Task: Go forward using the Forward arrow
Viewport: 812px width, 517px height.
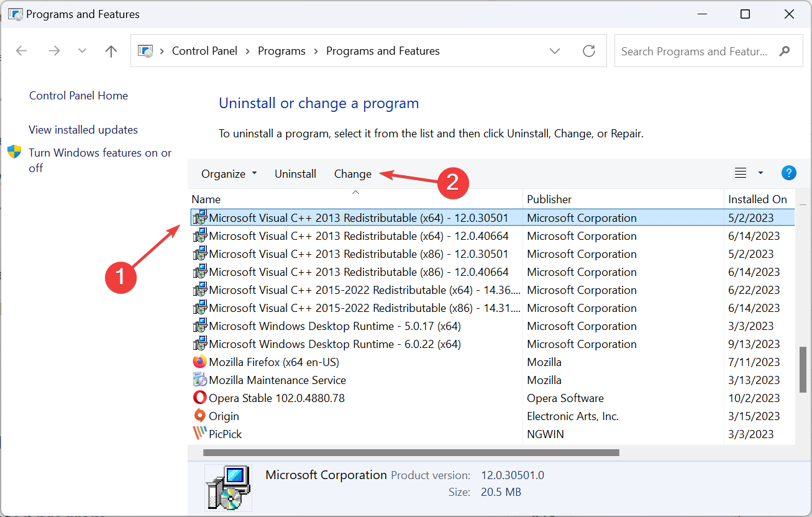Action: pos(54,51)
